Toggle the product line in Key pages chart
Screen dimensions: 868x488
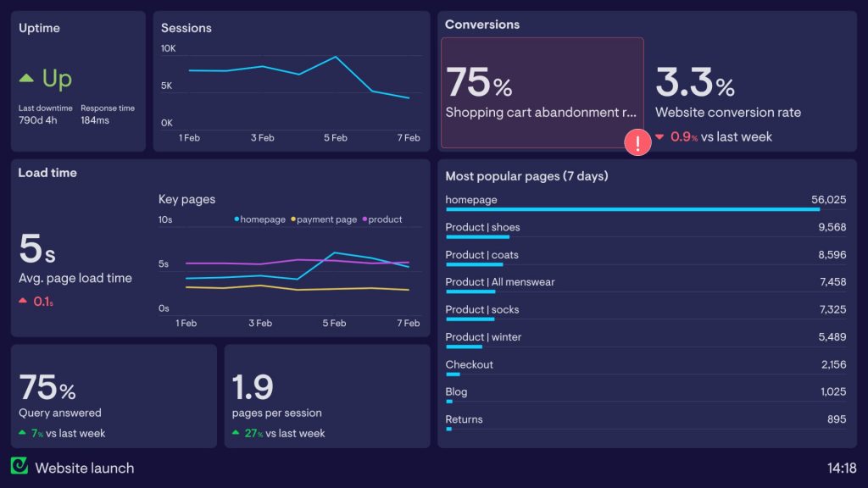[382, 219]
